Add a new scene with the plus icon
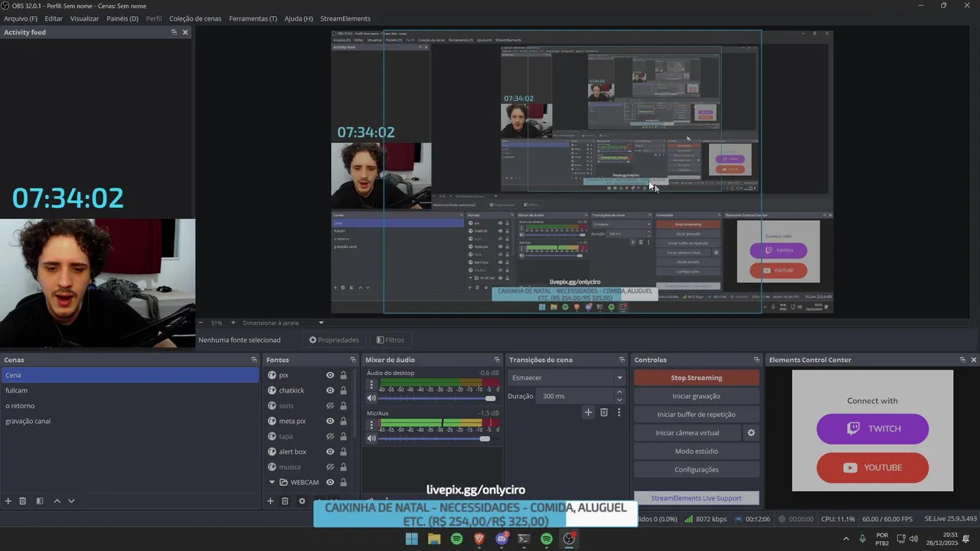Viewport: 980px width, 551px height. point(8,501)
